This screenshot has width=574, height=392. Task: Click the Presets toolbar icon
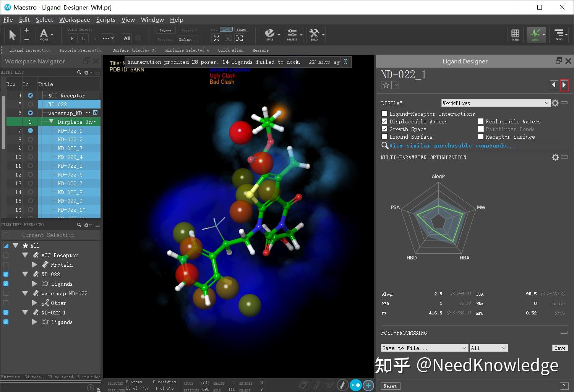tap(292, 35)
